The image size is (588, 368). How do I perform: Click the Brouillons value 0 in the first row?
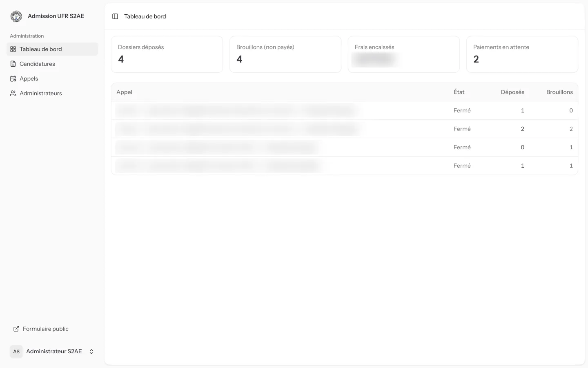pyautogui.click(x=571, y=110)
